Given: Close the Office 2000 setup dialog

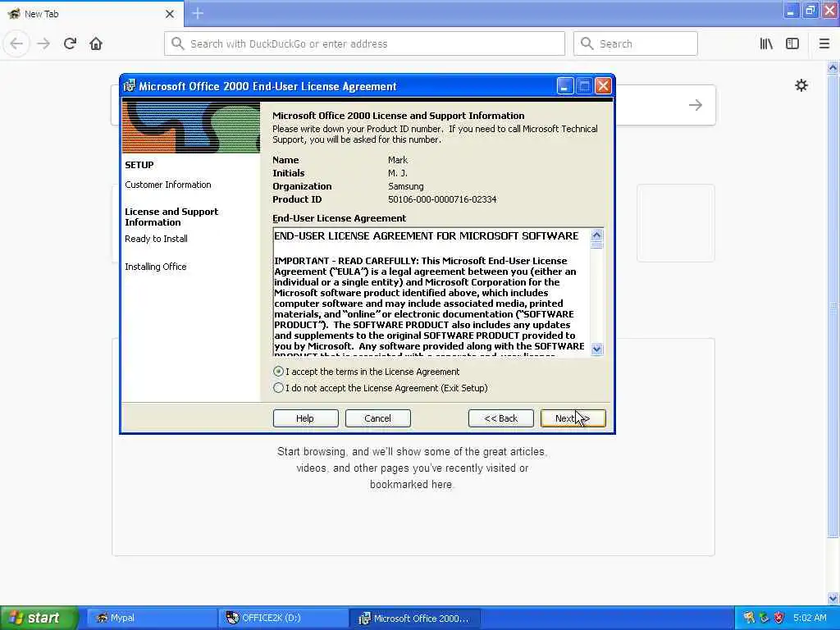Looking at the screenshot, I should coord(603,85).
